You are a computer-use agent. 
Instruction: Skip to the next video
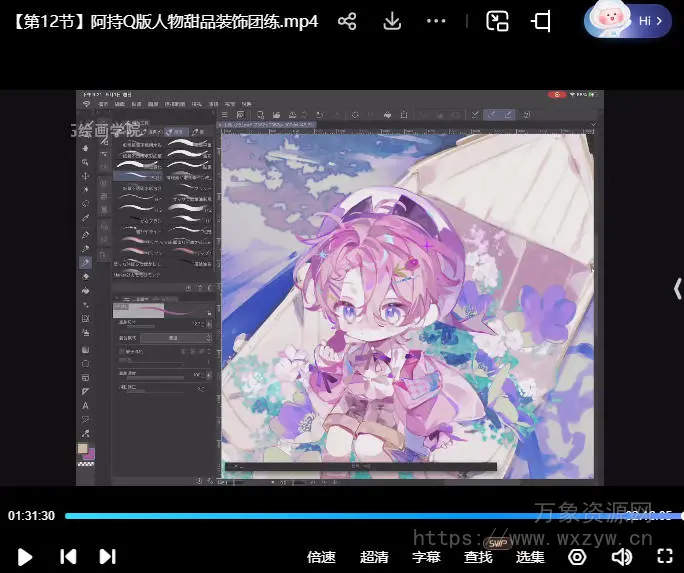(107, 556)
